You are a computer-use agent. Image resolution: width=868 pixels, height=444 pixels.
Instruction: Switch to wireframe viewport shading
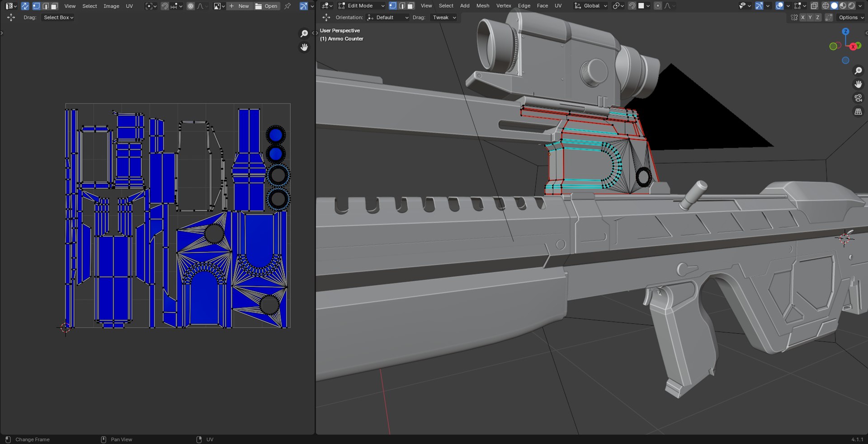(x=826, y=6)
